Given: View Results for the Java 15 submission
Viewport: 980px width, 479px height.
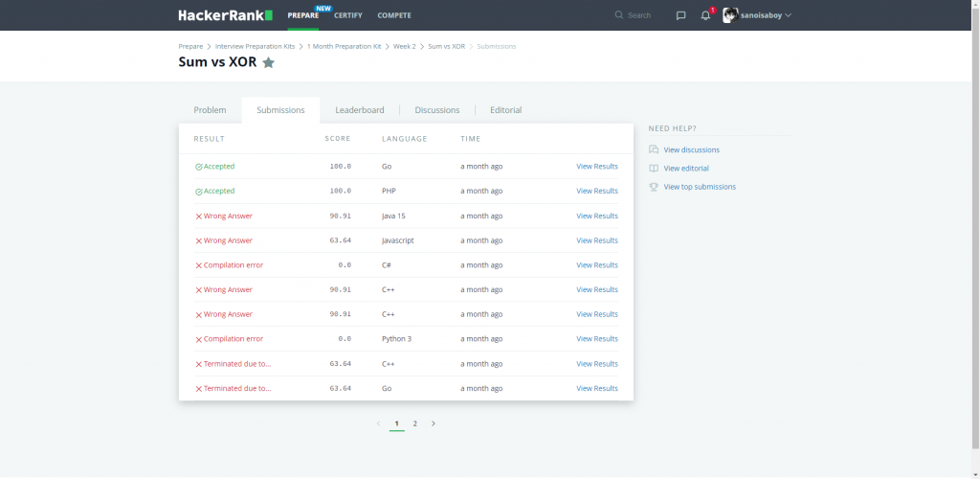Looking at the screenshot, I should pyautogui.click(x=597, y=216).
